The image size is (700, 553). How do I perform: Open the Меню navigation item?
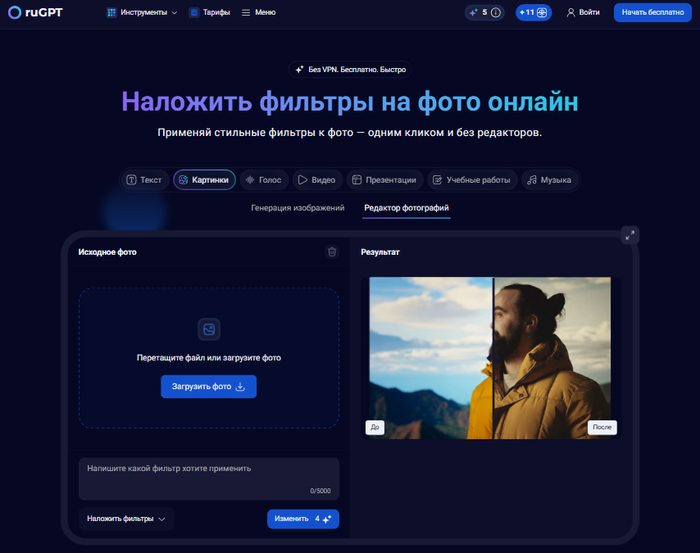coord(258,13)
